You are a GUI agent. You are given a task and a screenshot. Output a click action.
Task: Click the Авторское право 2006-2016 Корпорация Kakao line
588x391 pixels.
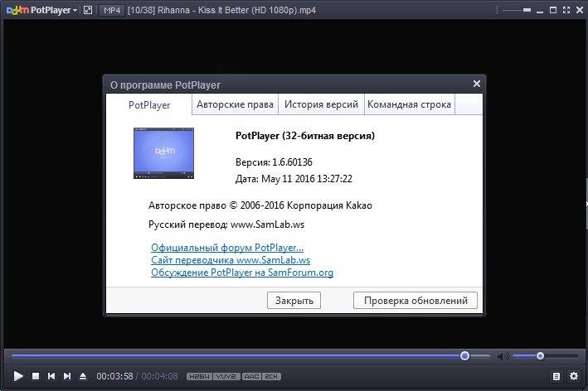coord(260,205)
